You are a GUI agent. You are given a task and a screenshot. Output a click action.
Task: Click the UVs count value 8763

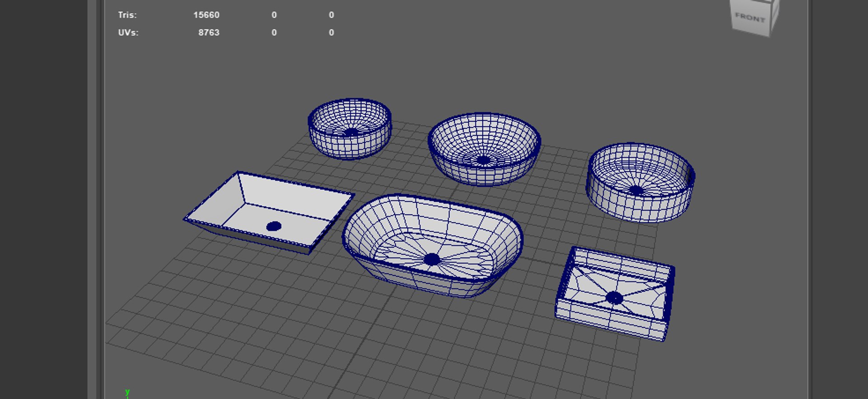(x=209, y=33)
